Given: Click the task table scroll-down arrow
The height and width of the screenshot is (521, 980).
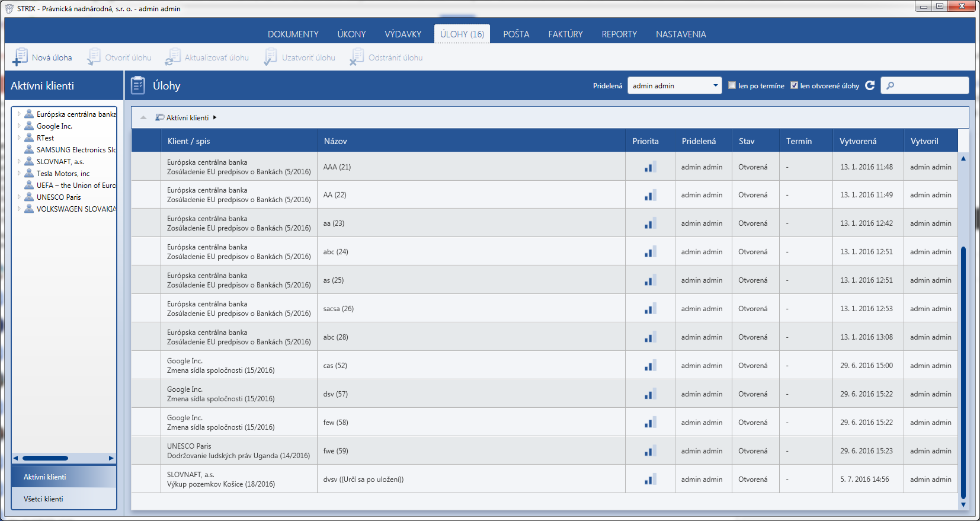Looking at the screenshot, I should tap(963, 505).
